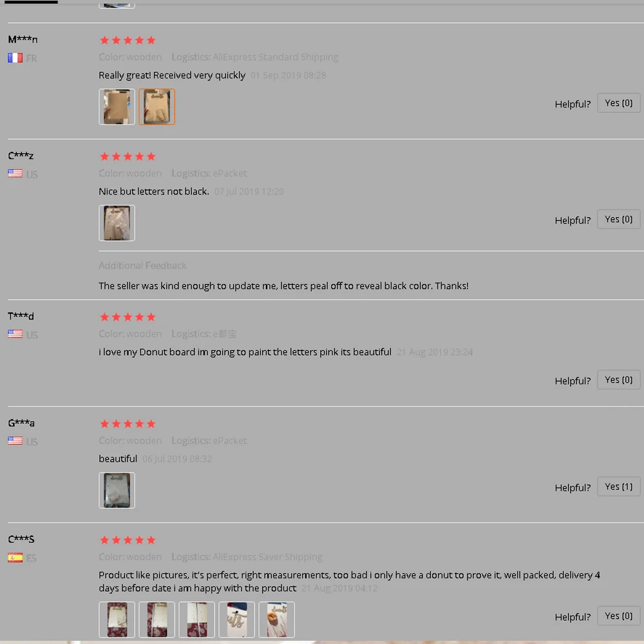Open C***S's second review photo
The image size is (644, 644).
[x=157, y=620]
